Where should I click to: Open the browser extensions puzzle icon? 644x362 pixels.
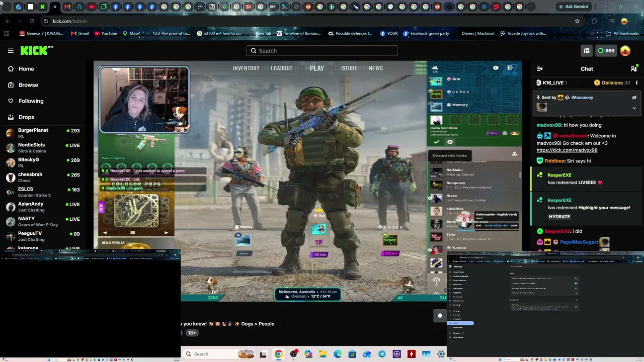[x=594, y=21]
